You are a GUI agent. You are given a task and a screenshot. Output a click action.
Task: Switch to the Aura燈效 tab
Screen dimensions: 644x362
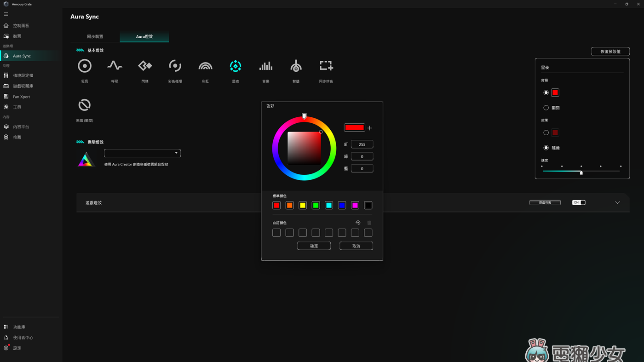point(144,36)
